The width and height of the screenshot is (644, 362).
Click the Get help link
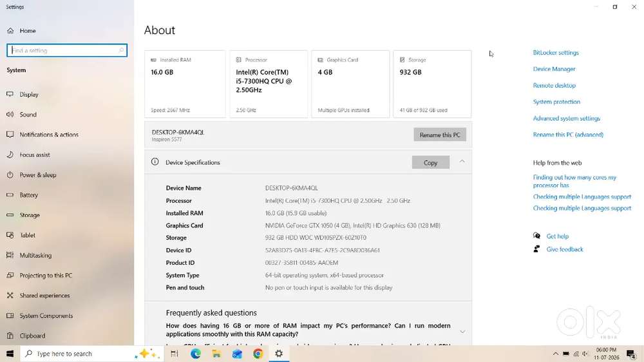[x=557, y=236]
